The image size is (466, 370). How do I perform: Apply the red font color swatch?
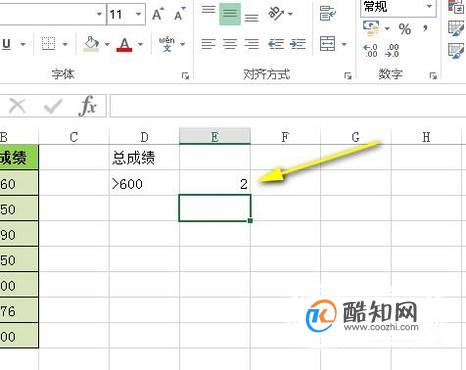[124, 44]
